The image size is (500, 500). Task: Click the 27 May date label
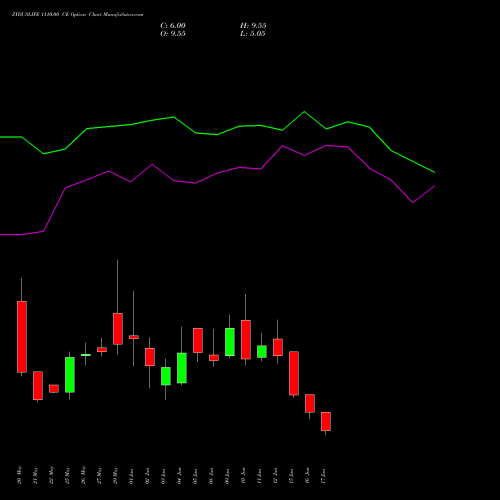[100, 475]
